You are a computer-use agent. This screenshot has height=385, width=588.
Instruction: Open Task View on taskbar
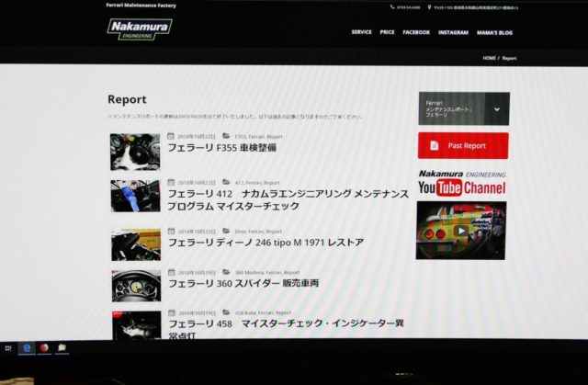8,348
